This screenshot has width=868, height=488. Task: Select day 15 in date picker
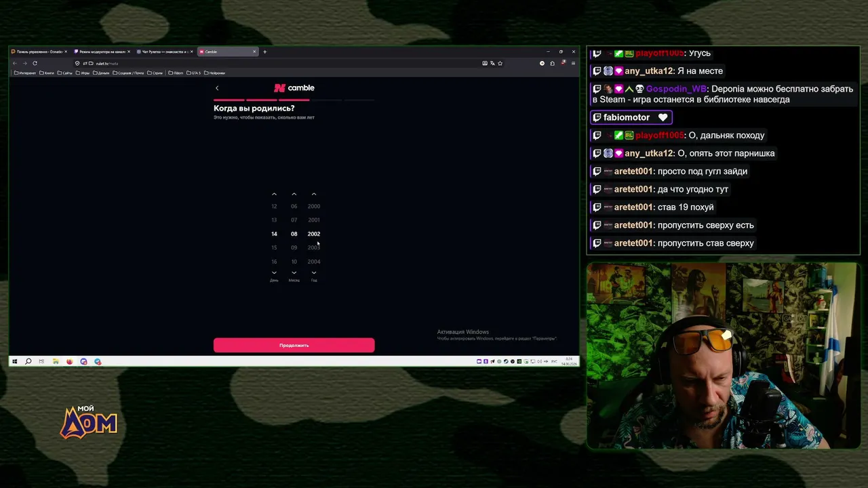point(274,247)
